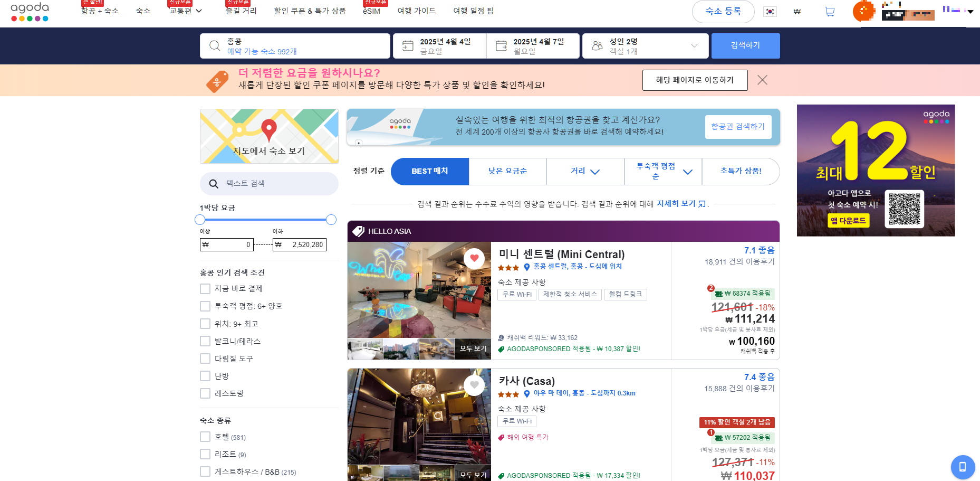This screenshot has width=980, height=481.
Task: Click the maximum price slider handle
Action: (331, 220)
